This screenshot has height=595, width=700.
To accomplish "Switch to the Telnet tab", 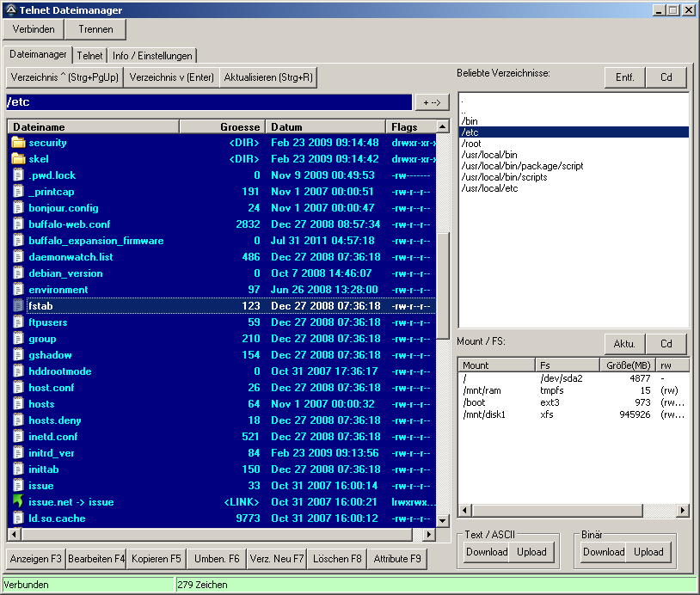I will point(89,56).
